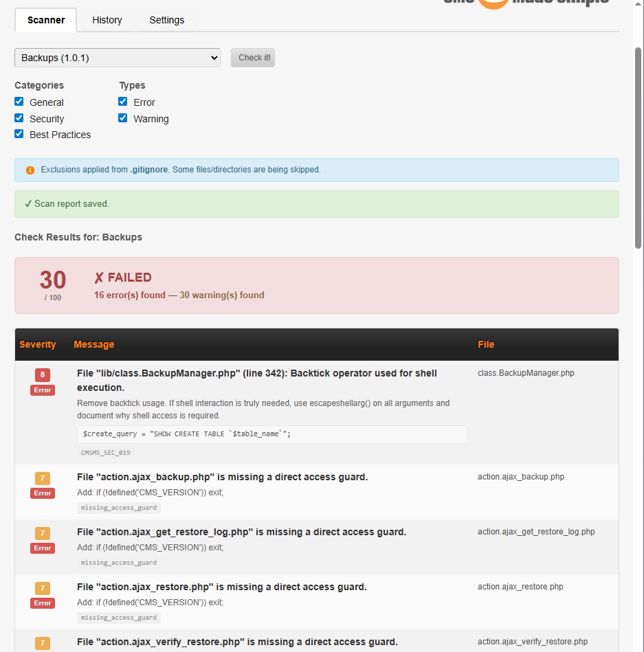Click Error badge for action.ajax_get_restore_log.php row

click(43, 548)
